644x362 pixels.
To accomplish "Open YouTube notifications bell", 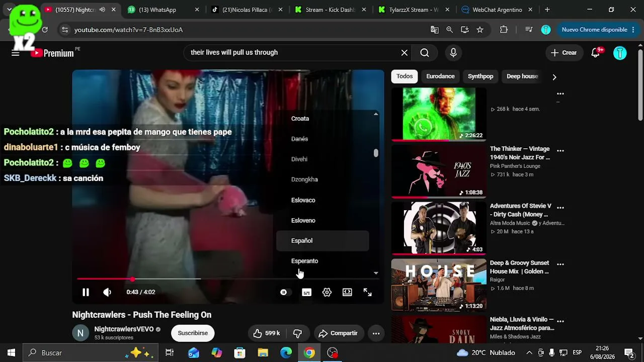I will (596, 53).
